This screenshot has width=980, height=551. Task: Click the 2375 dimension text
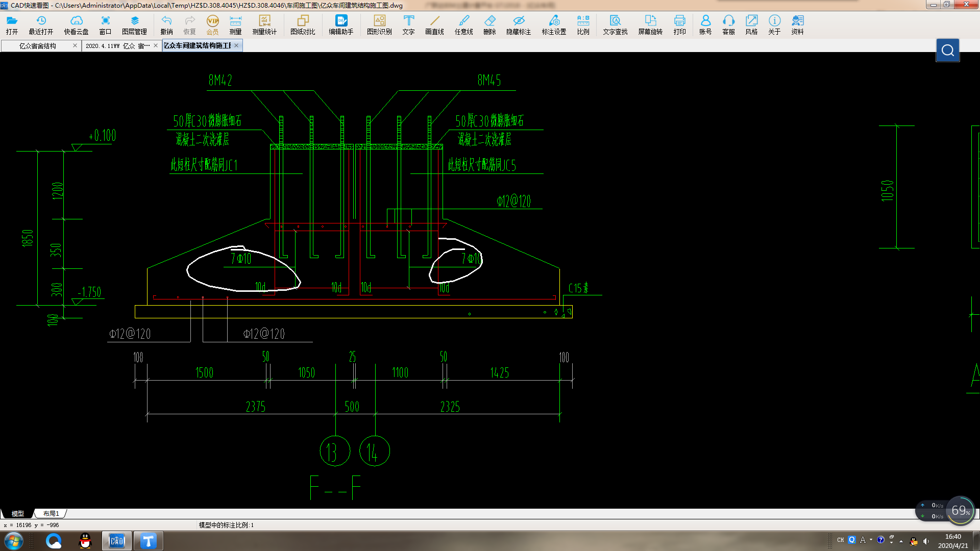point(255,407)
